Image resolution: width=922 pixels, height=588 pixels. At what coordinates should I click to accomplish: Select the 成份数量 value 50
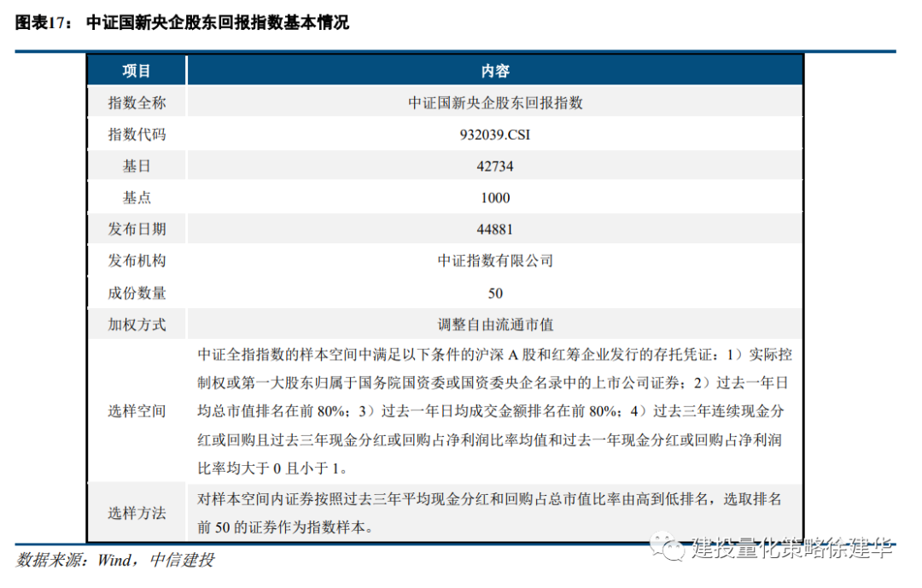pos(495,294)
